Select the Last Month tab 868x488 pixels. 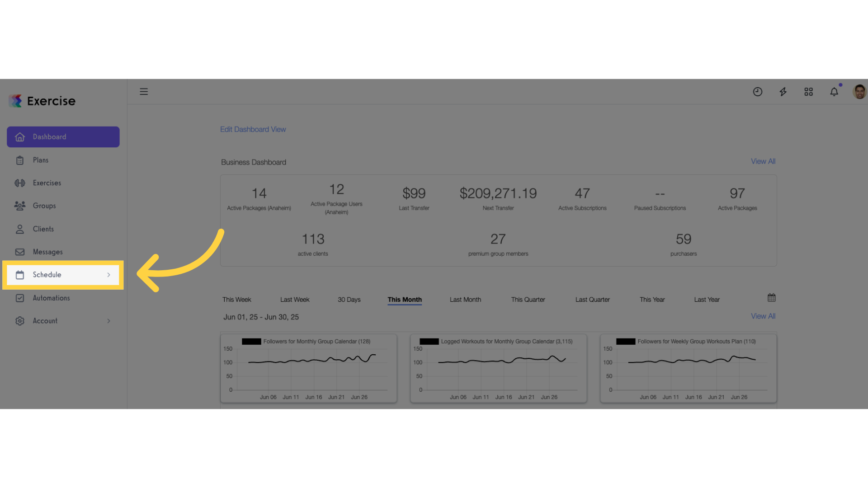(x=465, y=300)
